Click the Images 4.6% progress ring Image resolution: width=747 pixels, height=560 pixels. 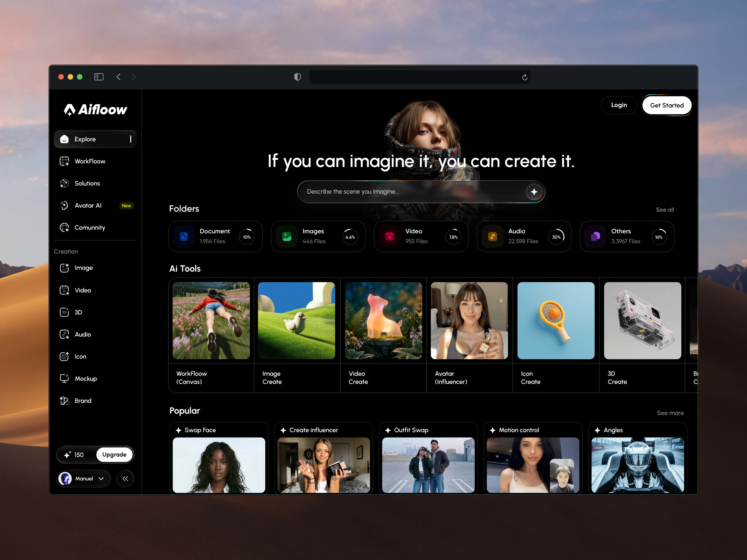(x=350, y=237)
